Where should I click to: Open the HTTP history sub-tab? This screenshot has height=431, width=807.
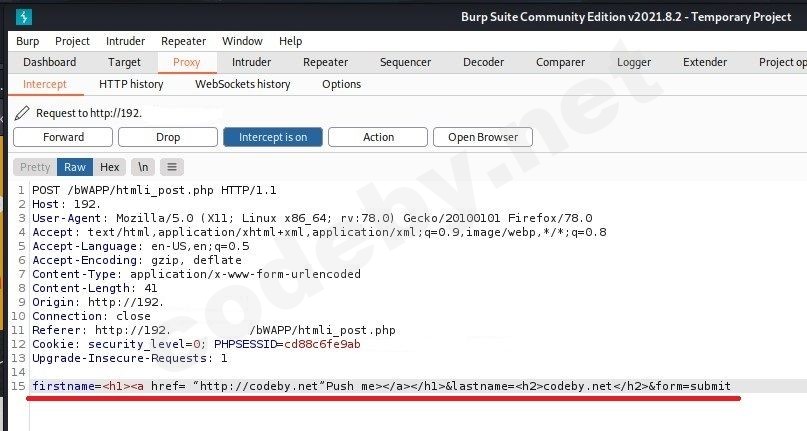131,84
